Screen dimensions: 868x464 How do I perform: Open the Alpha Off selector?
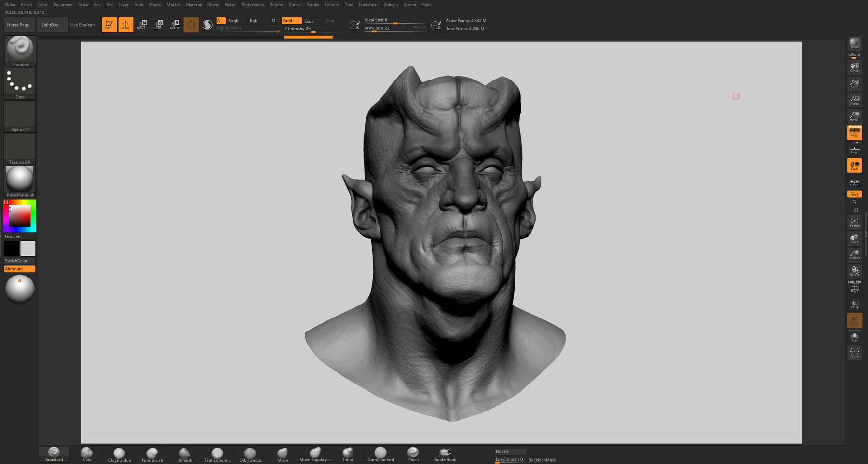click(20, 117)
